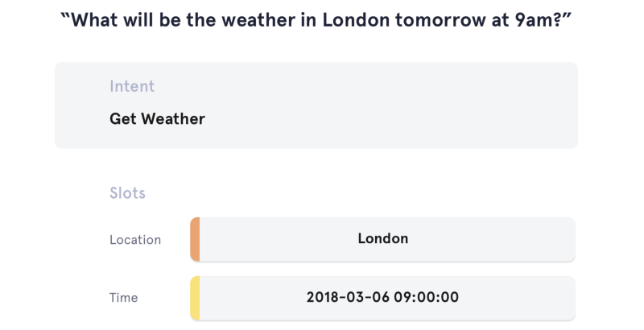This screenshot has height=330, width=644.
Task: Click the yellow Time color tag
Action: (195, 298)
